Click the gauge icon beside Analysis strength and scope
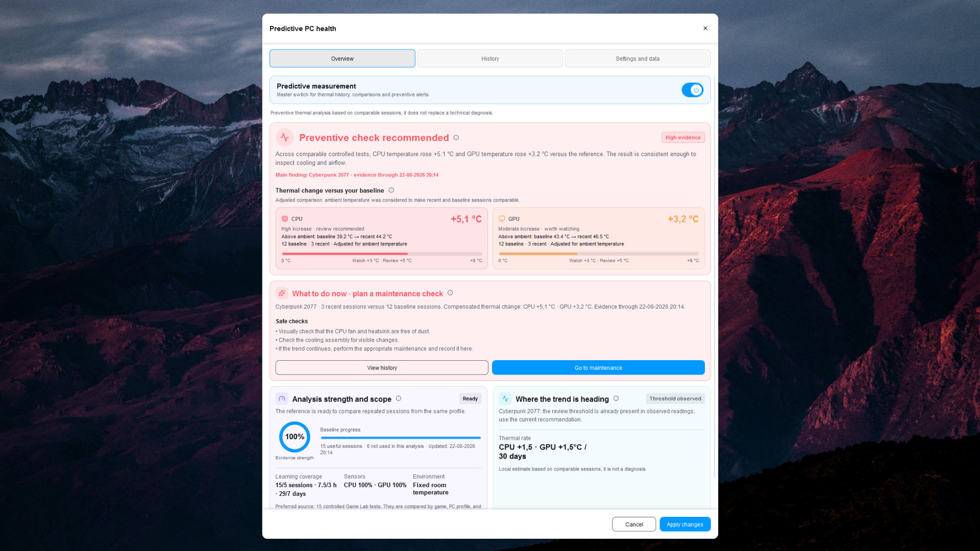 pyautogui.click(x=282, y=399)
